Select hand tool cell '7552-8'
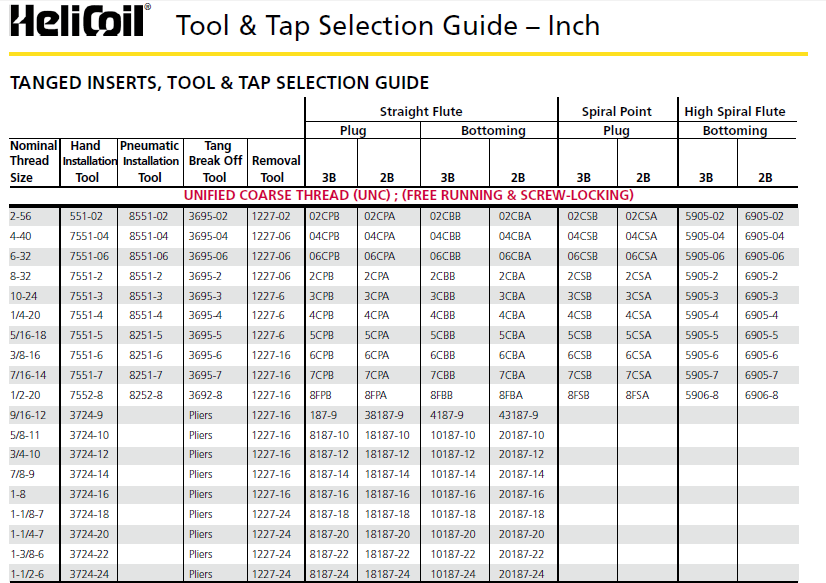This screenshot has height=583, width=826. 86,395
